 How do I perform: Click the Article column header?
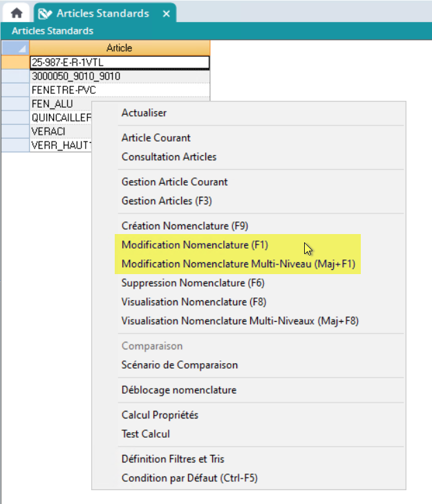click(x=119, y=48)
